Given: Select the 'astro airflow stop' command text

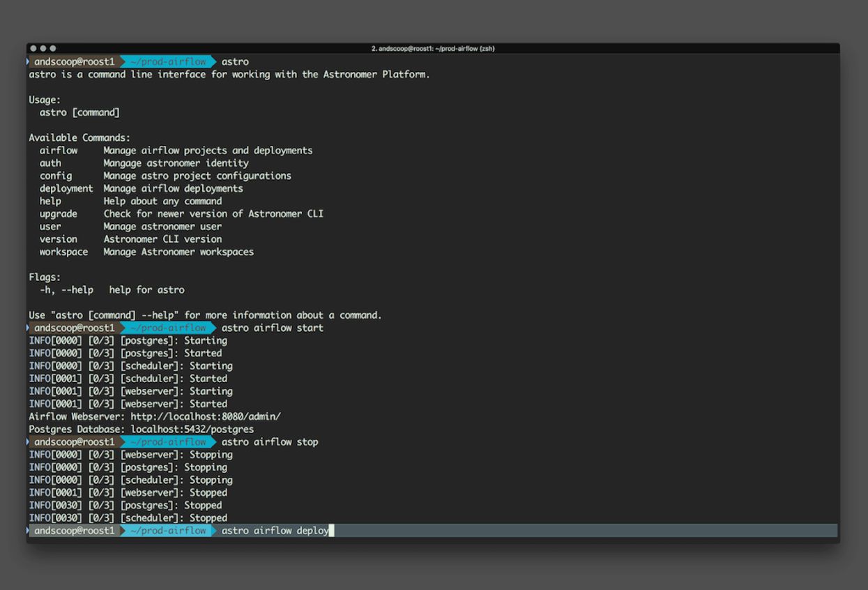Looking at the screenshot, I should (x=268, y=441).
